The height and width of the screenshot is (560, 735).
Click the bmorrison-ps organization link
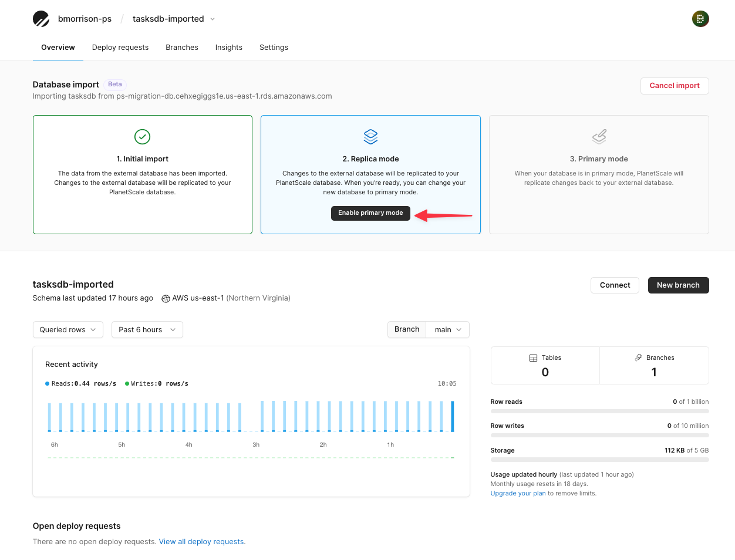85,19
